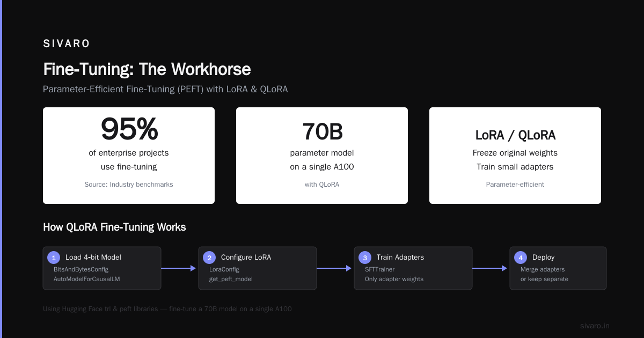Screen dimensions: 644x338
Task: Click "Only adapter weights" text
Action: pyautogui.click(x=394, y=279)
